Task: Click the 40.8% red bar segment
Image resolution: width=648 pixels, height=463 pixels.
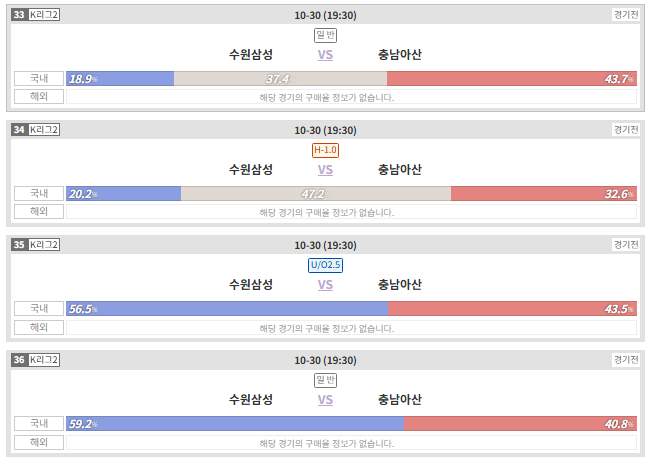Action: tap(520, 424)
